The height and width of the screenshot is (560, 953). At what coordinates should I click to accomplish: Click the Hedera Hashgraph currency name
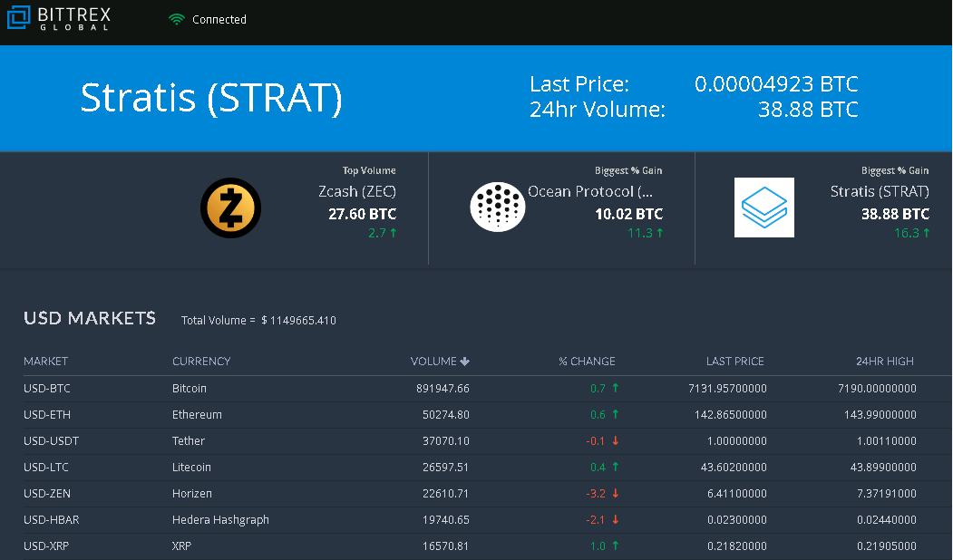click(220, 520)
